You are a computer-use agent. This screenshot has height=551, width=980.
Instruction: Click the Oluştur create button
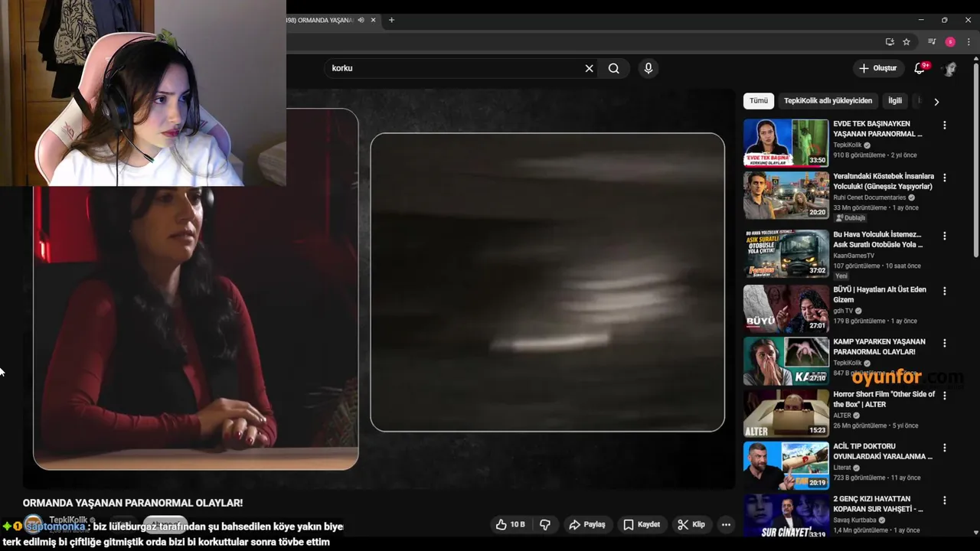click(x=877, y=68)
